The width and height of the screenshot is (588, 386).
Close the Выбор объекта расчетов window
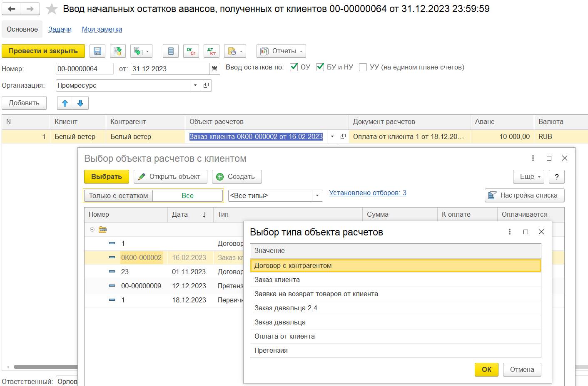tap(565, 158)
